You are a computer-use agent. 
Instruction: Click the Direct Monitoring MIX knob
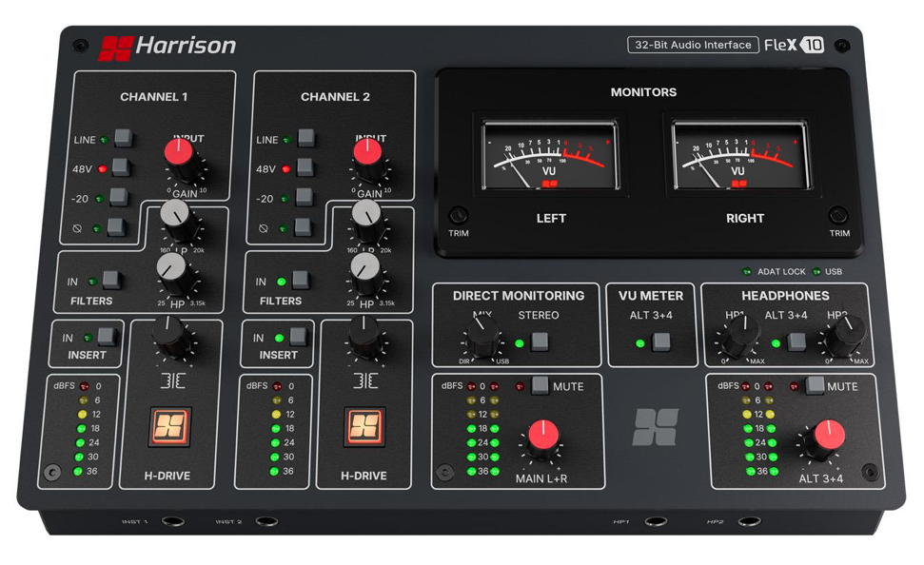point(483,338)
